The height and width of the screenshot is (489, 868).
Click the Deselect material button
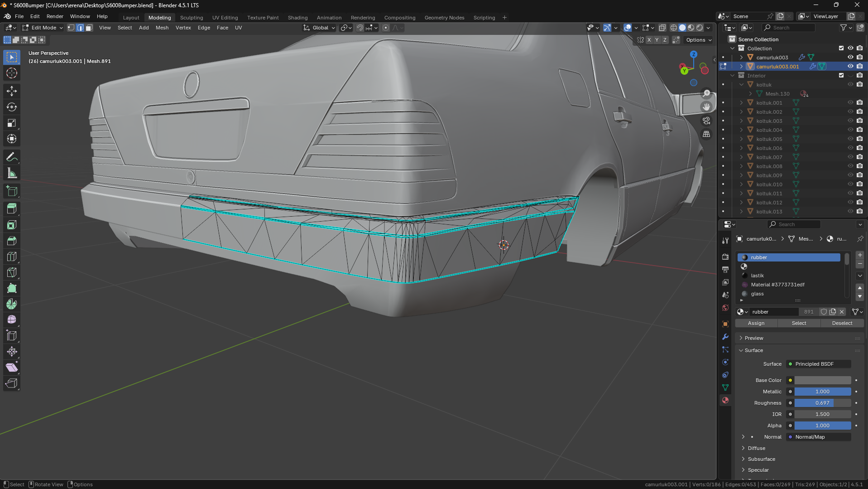point(842,323)
